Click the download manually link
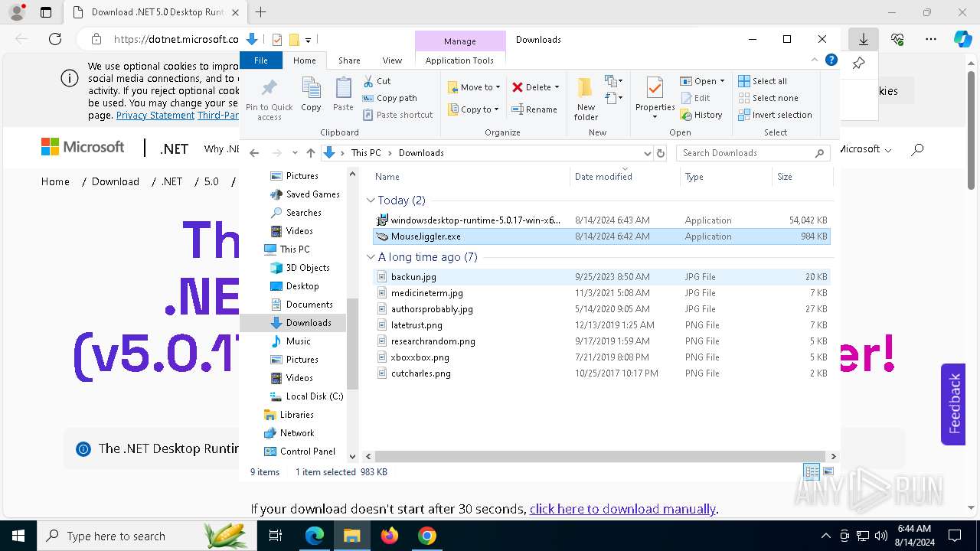Image resolution: width=980 pixels, height=551 pixels. point(622,509)
